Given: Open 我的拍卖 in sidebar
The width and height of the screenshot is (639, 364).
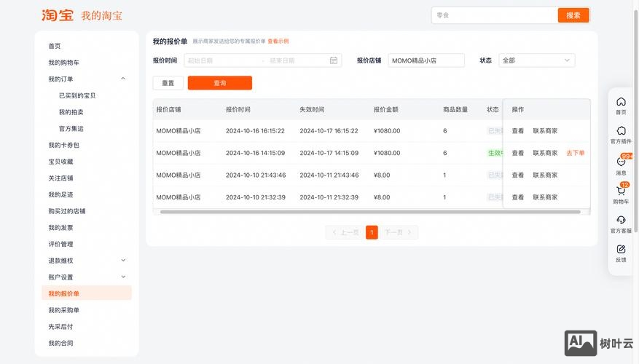Looking at the screenshot, I should point(71,112).
